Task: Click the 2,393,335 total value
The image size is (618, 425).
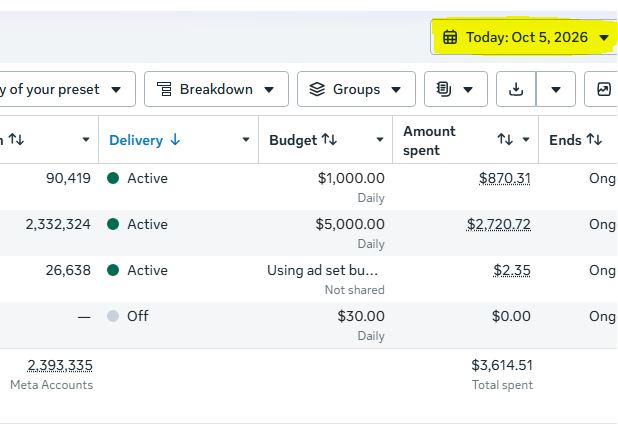Action: pyautogui.click(x=60, y=365)
